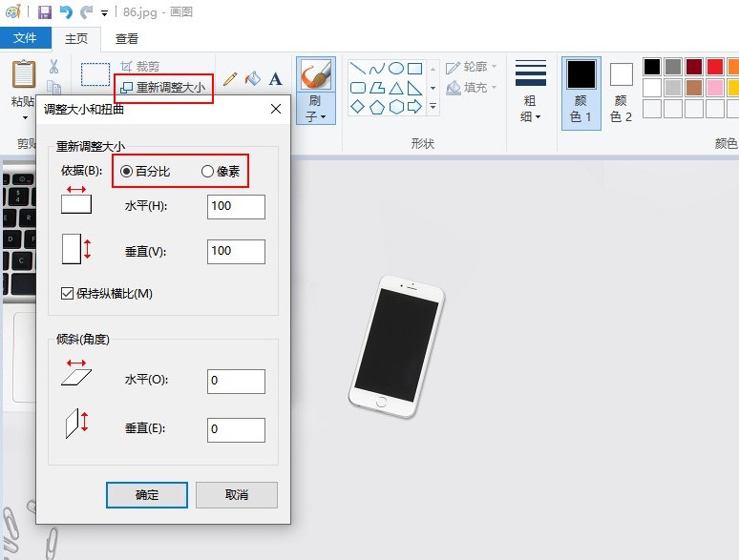The height and width of the screenshot is (560, 739).
Task: Expand the 粘贴 dropdown arrow
Action: click(25, 116)
